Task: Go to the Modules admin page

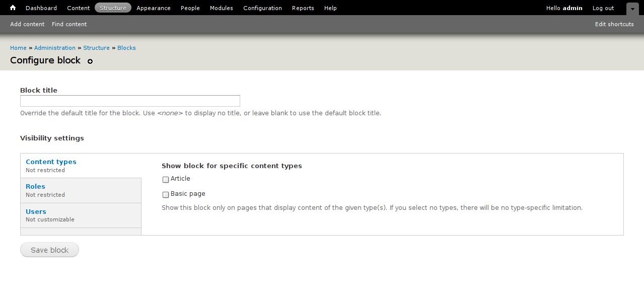Action: coord(222,8)
